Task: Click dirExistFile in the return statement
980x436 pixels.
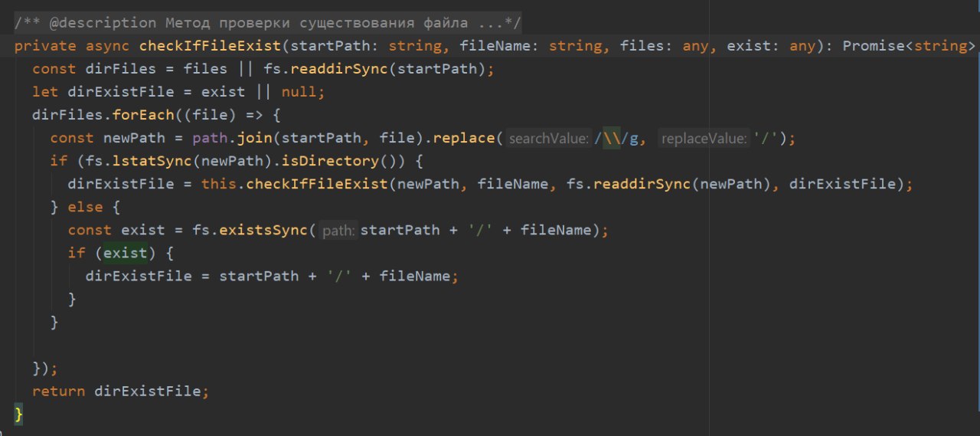Action: 148,391
